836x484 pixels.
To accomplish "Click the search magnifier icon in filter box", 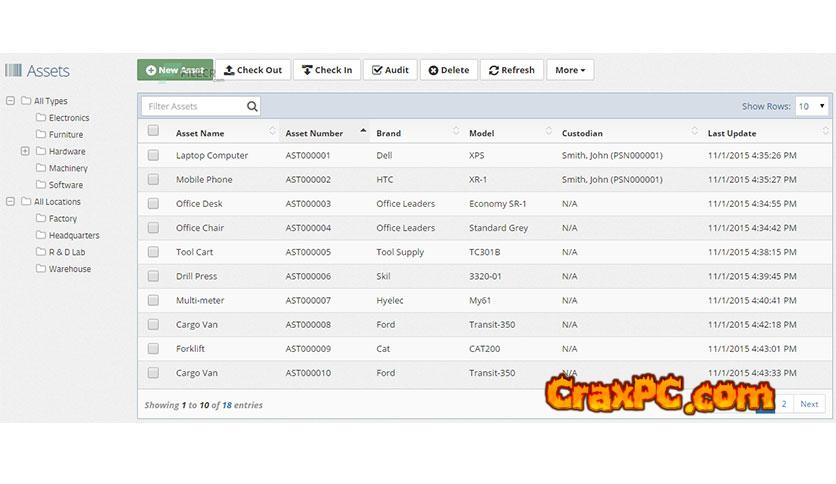I will point(253,106).
